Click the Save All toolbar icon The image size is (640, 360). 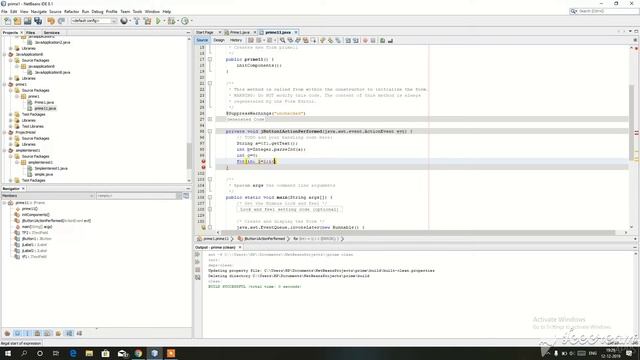38,21
